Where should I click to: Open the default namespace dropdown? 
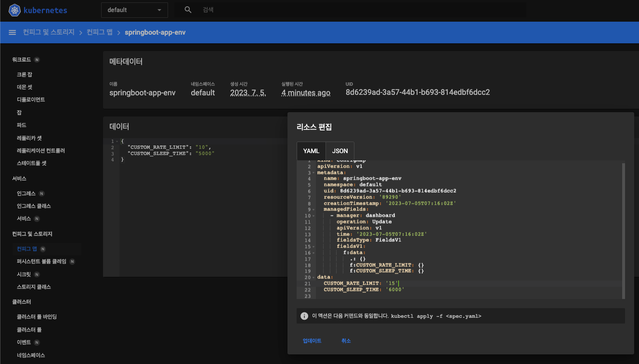134,10
